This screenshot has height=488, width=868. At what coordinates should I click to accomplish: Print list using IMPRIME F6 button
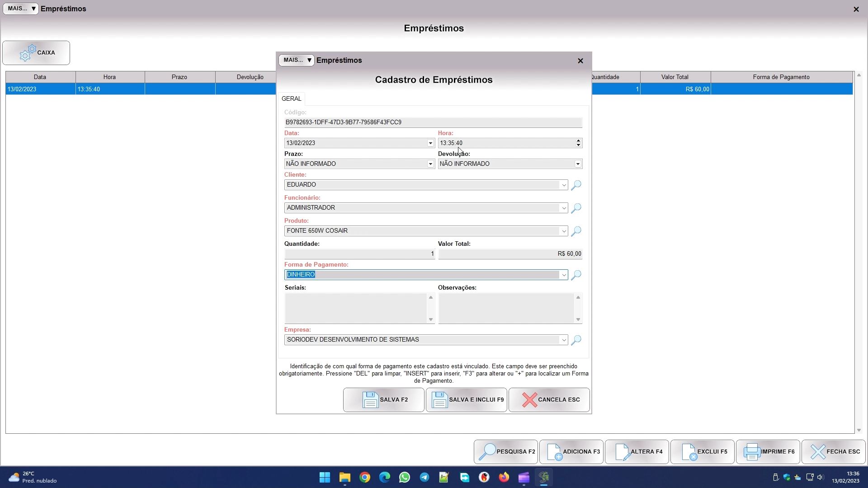coord(768,452)
